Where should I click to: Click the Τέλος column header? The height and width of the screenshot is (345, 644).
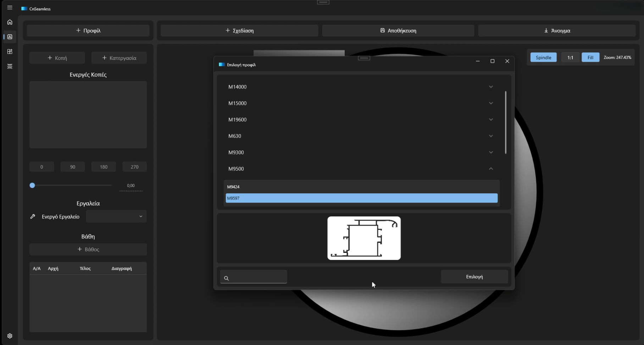[x=85, y=268]
